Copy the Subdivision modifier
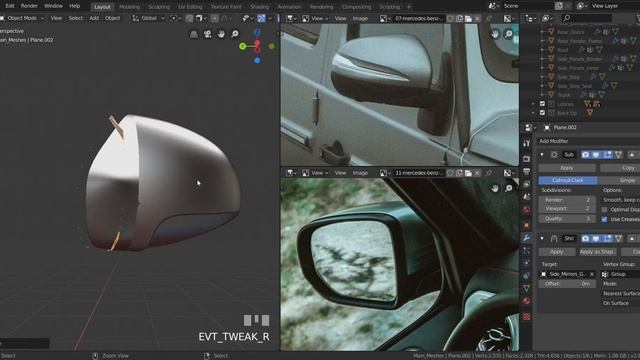This screenshot has height=360, width=640. click(x=620, y=168)
